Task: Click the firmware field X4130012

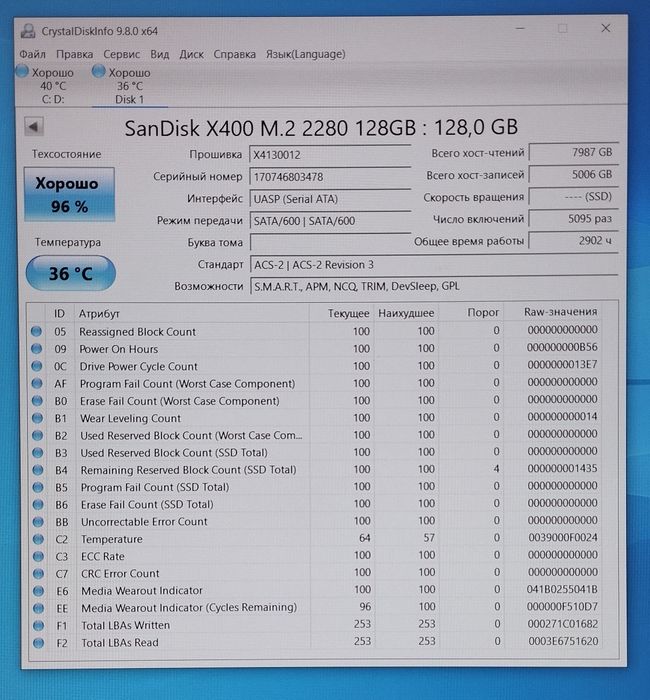Action: pyautogui.click(x=330, y=155)
